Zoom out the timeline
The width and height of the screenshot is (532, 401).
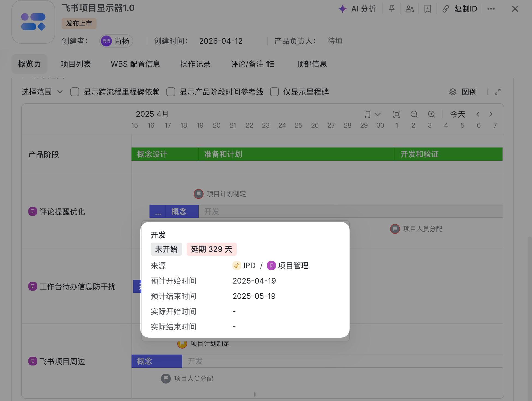(414, 114)
